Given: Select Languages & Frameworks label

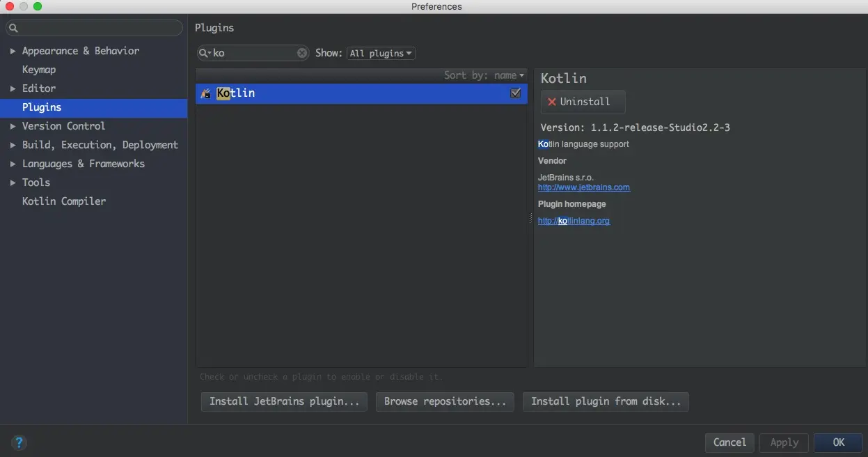Looking at the screenshot, I should [84, 164].
